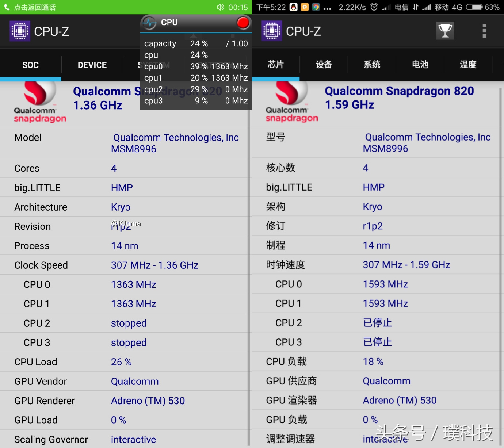Switch to the 温度 tab
This screenshot has height=448, width=504.
(x=468, y=65)
